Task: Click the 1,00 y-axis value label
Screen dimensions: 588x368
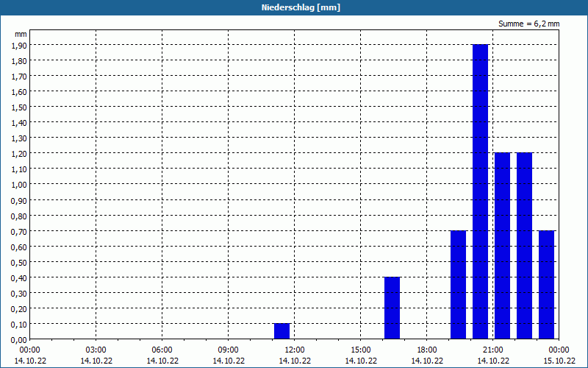Action: click(19, 185)
